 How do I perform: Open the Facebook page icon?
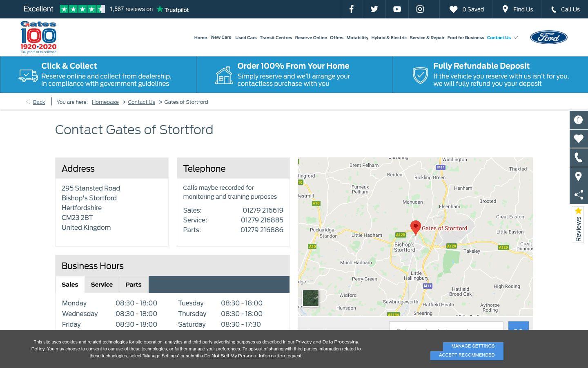coord(351,9)
